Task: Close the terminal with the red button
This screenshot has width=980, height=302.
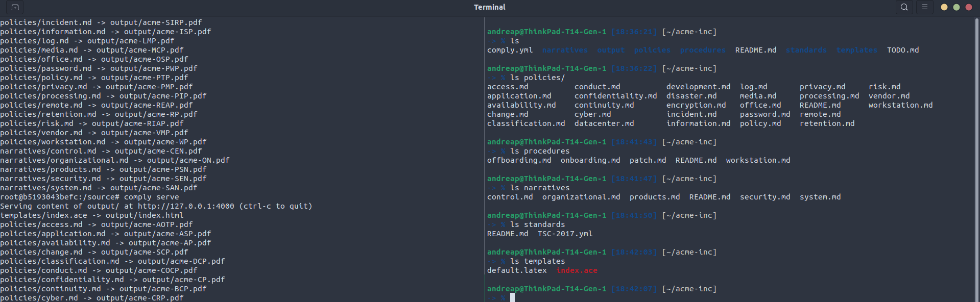Action: [x=968, y=7]
